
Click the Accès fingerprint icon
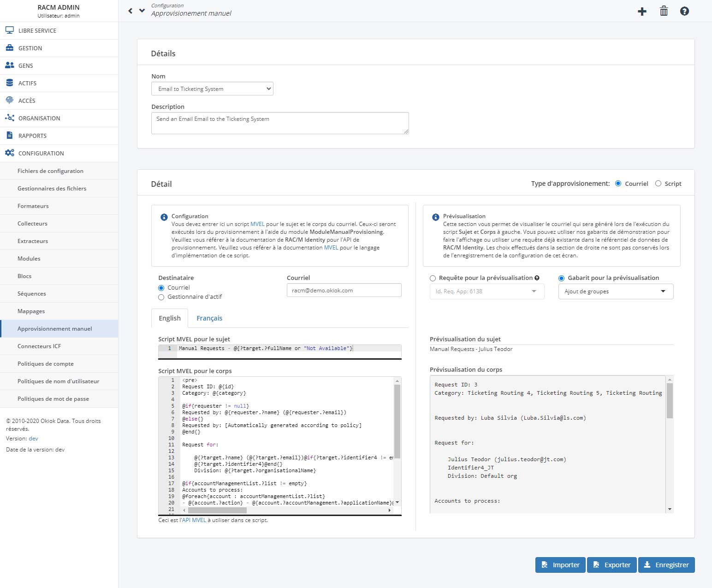[x=9, y=101]
